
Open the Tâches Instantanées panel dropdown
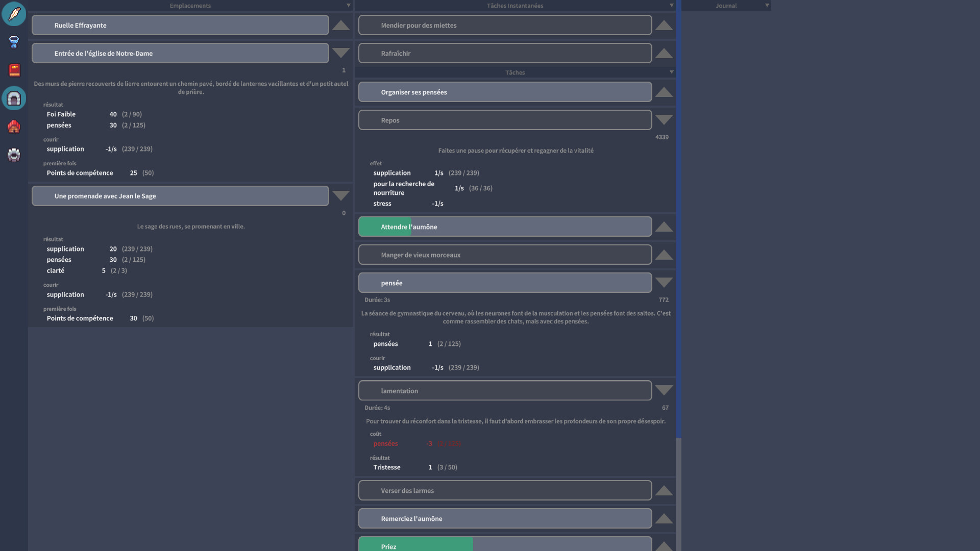pyautogui.click(x=671, y=6)
